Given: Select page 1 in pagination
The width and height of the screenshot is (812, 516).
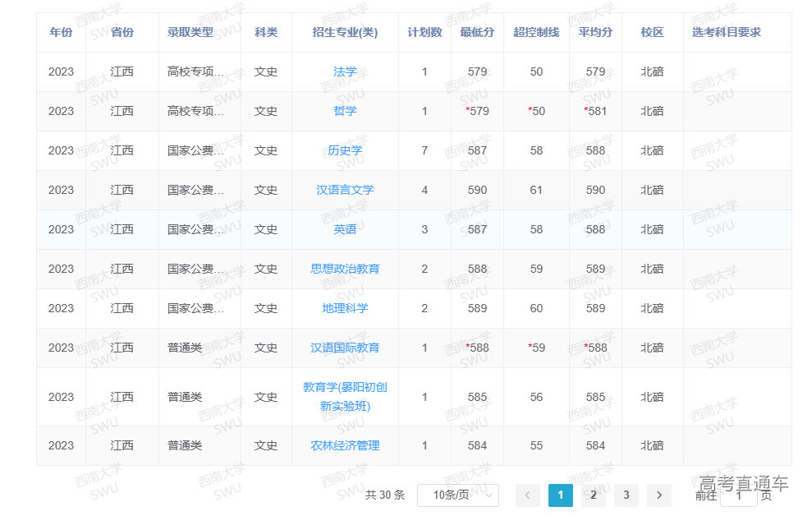Looking at the screenshot, I should point(560,495).
